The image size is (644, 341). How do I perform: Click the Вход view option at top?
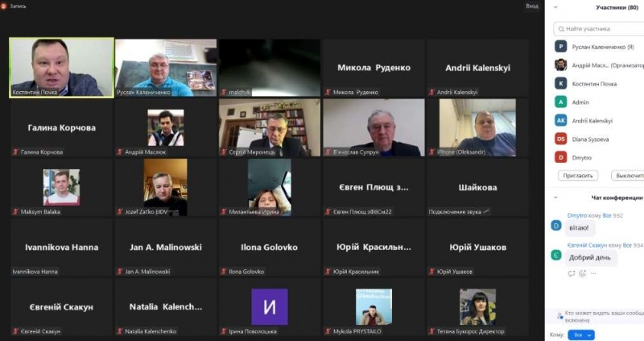pyautogui.click(x=532, y=6)
